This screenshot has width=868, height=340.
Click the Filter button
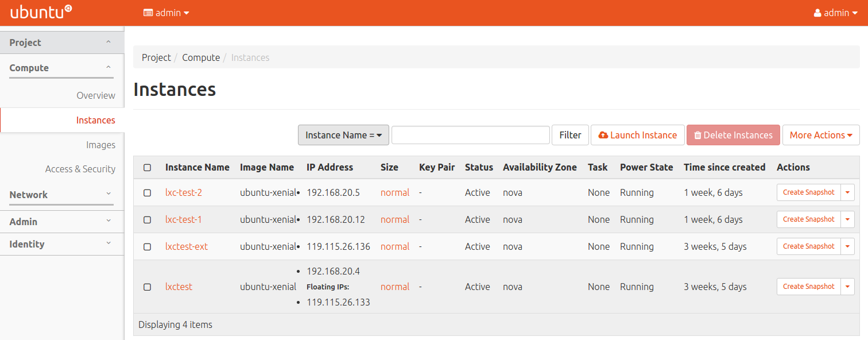[570, 135]
